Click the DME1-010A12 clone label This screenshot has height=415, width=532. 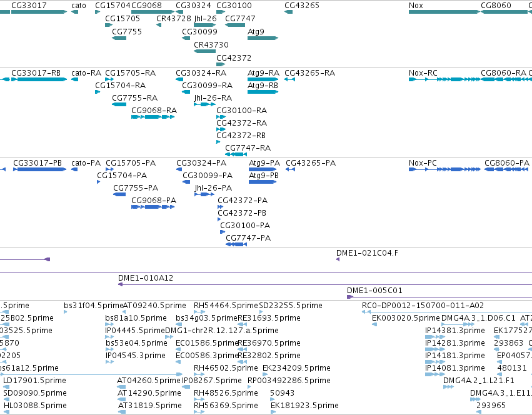click(x=146, y=278)
